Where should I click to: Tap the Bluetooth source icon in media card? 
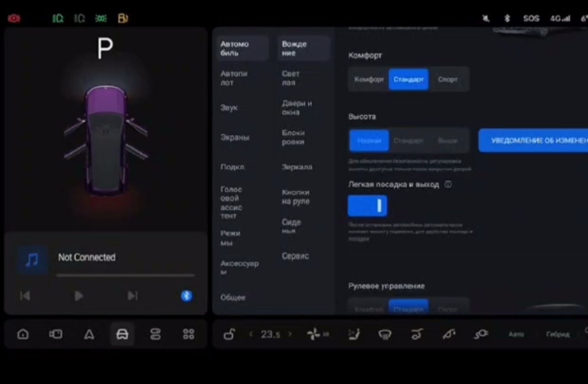(187, 296)
